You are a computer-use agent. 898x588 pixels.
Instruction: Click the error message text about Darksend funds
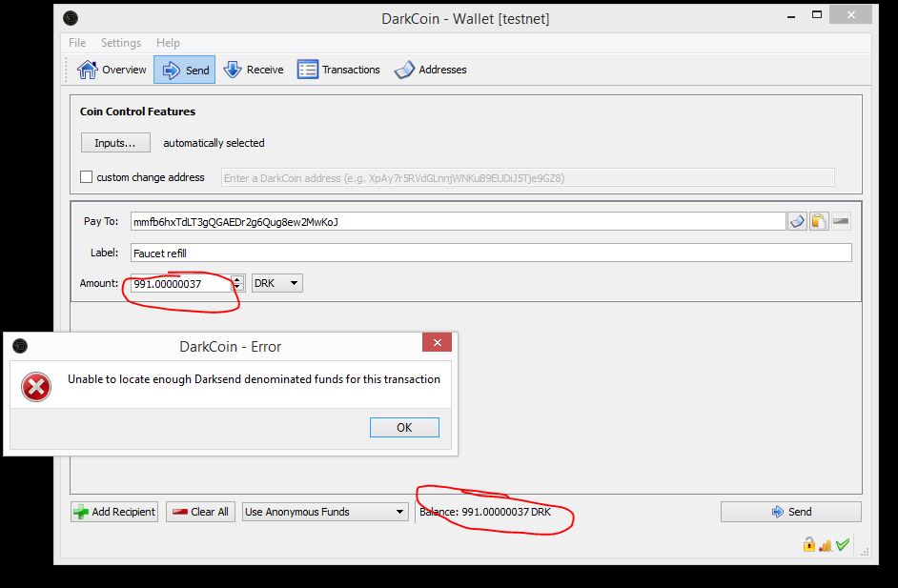pos(254,379)
